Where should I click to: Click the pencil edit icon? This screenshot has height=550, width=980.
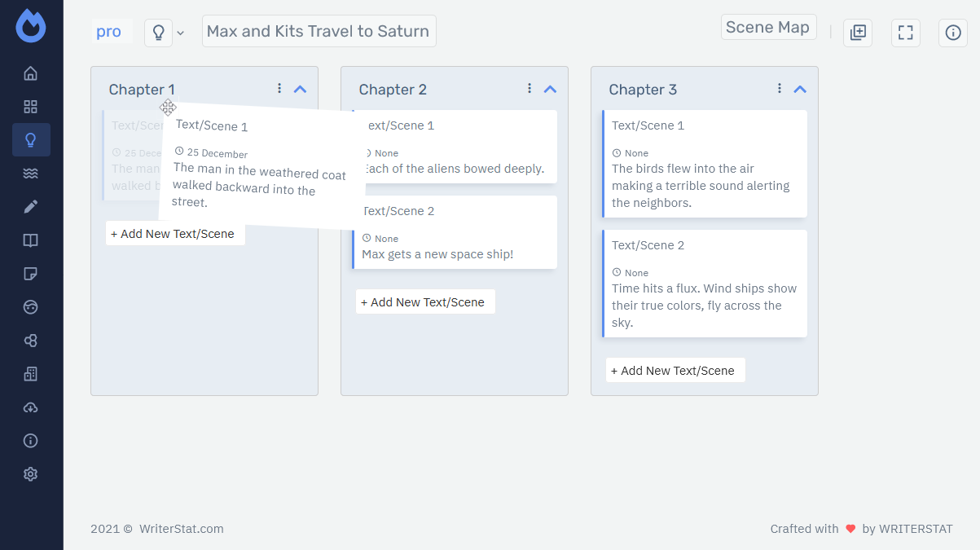[31, 207]
